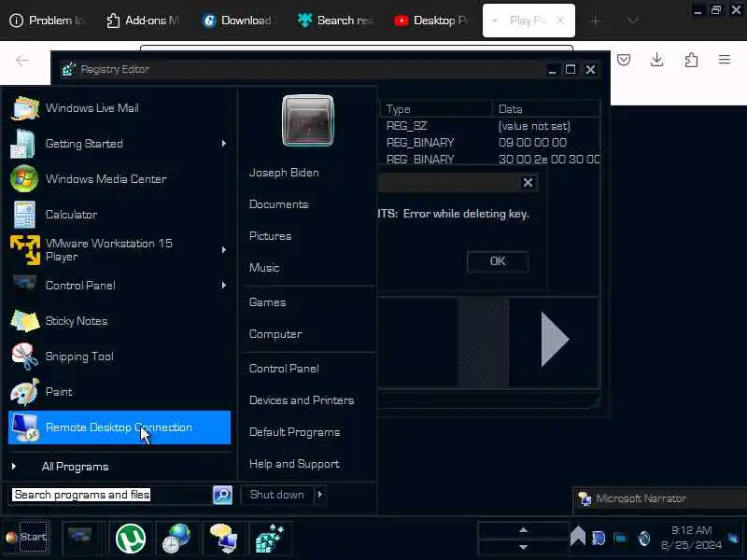
Task: Open the Shut down options arrow
Action: click(x=320, y=495)
